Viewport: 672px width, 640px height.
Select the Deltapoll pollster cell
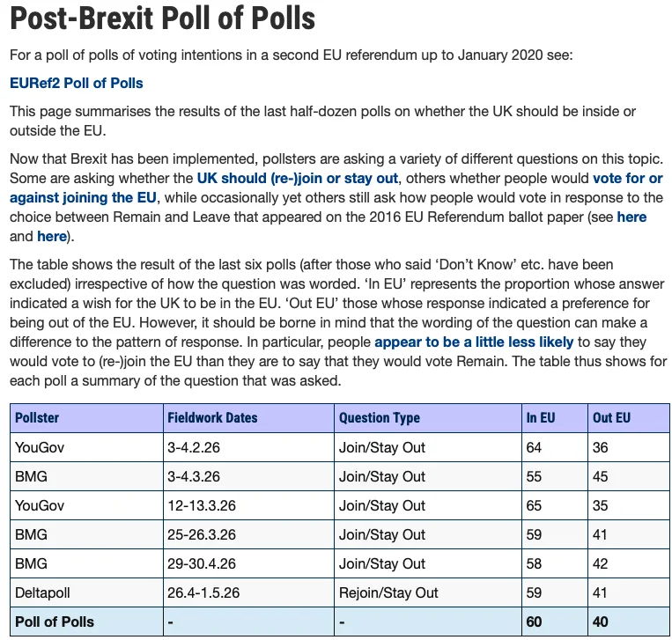tap(86, 592)
